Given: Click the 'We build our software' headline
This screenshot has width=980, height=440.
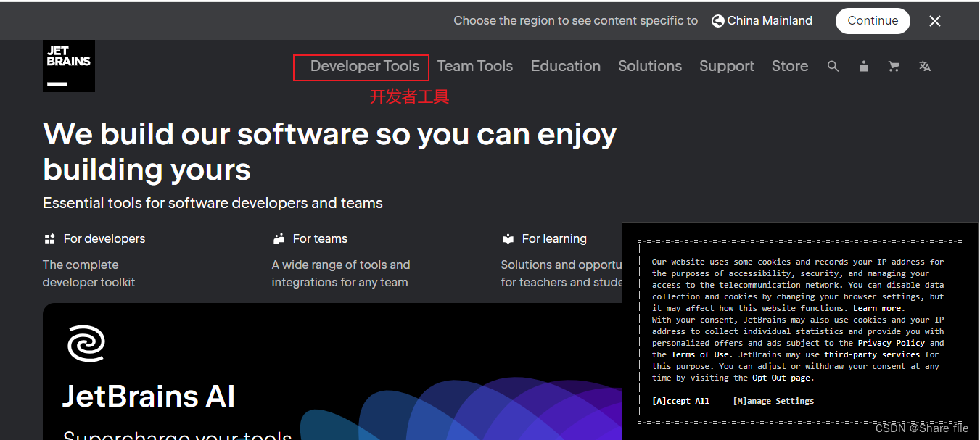Looking at the screenshot, I should (x=330, y=152).
